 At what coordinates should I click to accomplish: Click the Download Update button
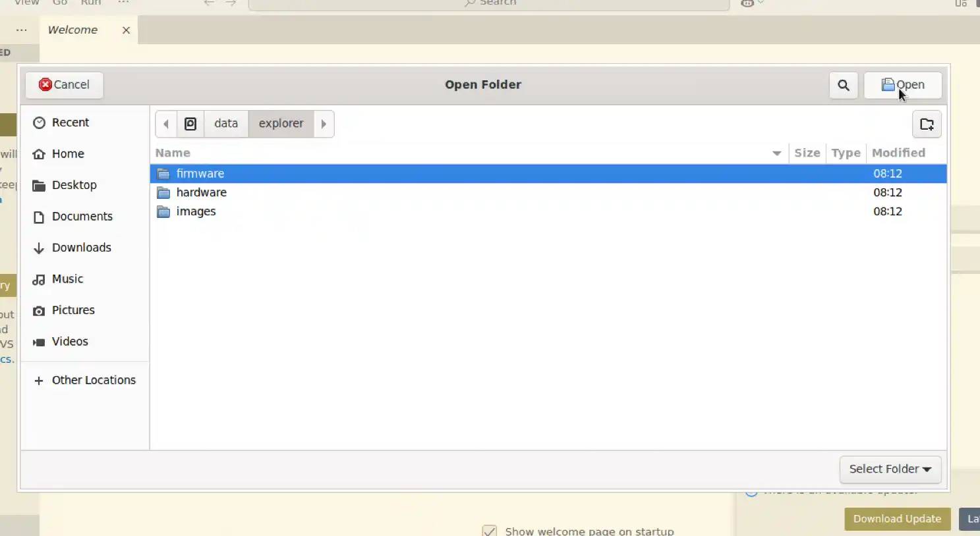897,519
